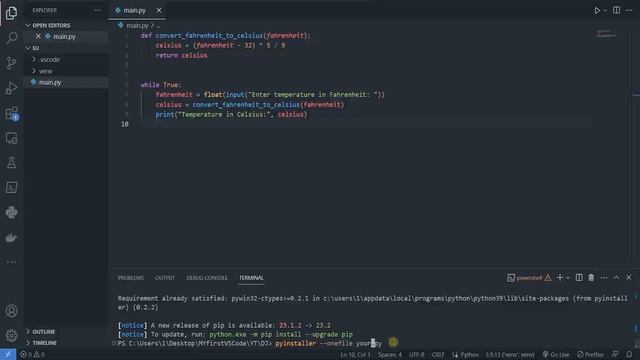Open Explorer views and more actions
This screenshot has height=360, width=640.
[98, 10]
